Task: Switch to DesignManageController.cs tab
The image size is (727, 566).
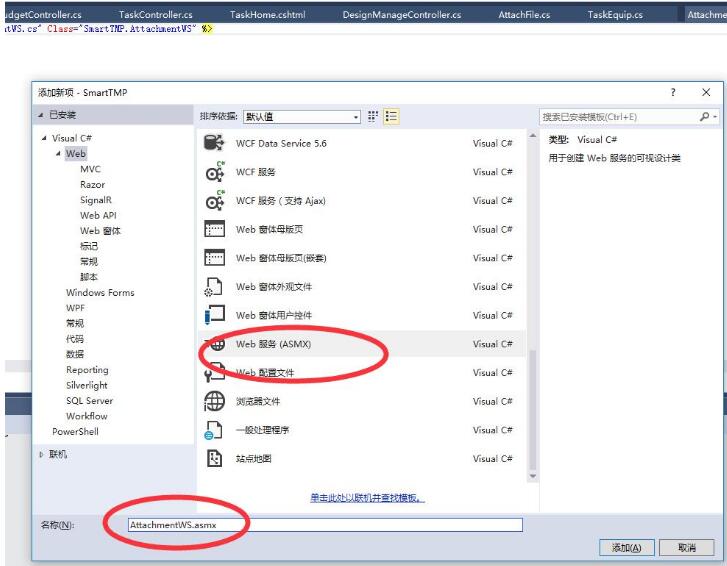Action: 402,15
